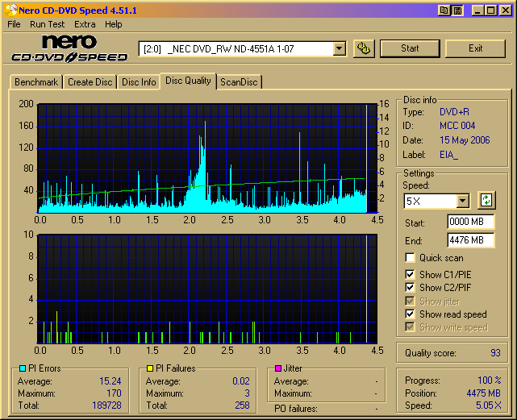This screenshot has height=420, width=517.
Task: Click the copy-to-clipboard icon in title bar
Action: point(444,10)
